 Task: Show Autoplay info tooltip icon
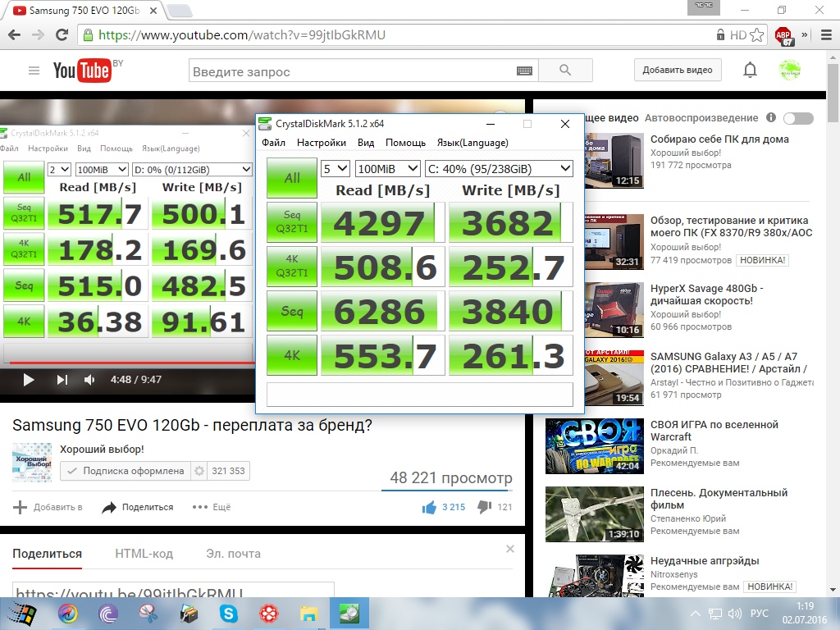point(771,117)
